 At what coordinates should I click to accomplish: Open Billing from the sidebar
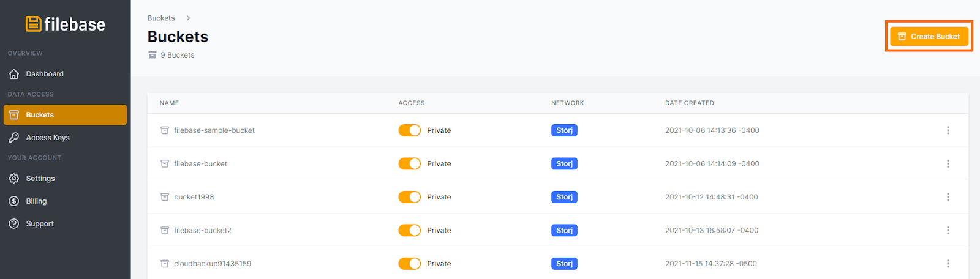click(x=36, y=201)
